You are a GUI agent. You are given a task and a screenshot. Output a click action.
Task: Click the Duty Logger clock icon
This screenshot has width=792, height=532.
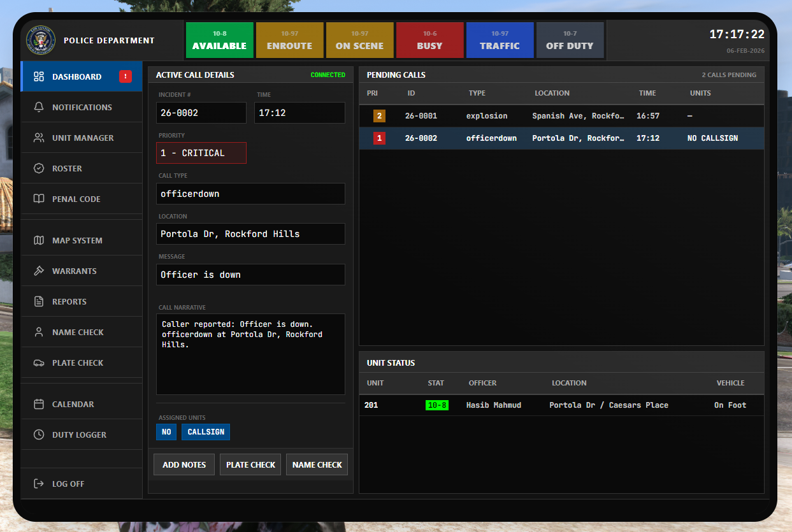pyautogui.click(x=39, y=435)
